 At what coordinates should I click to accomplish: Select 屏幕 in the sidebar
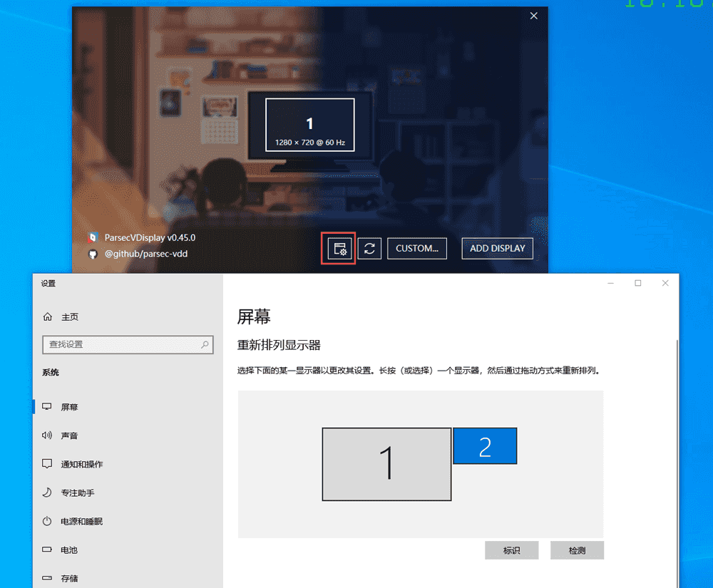click(69, 407)
